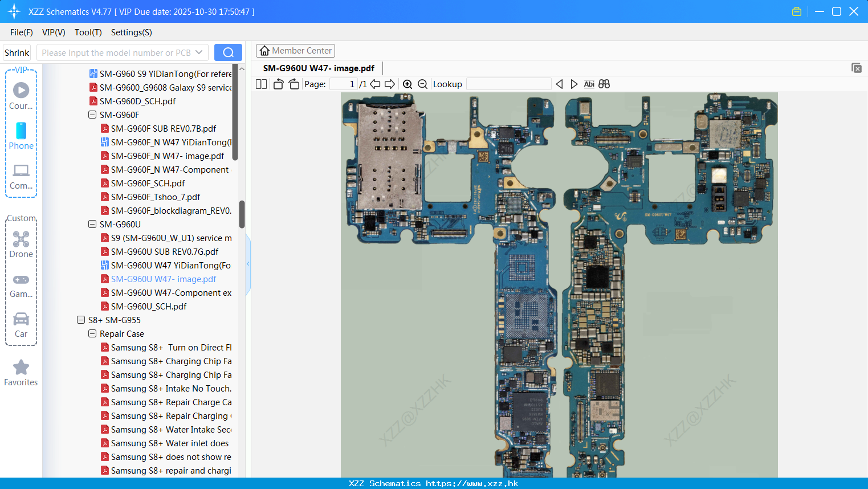Open SM-G960F SUB REV0.7B.pdf

[x=164, y=128]
